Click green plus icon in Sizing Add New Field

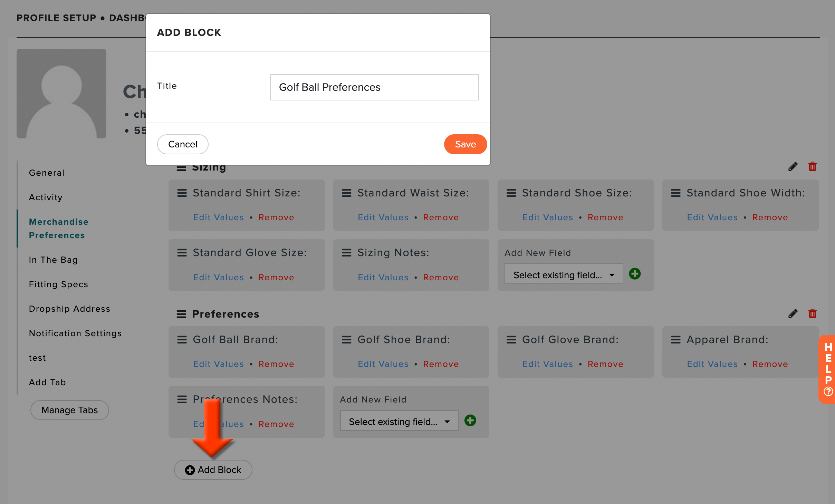[x=635, y=274]
